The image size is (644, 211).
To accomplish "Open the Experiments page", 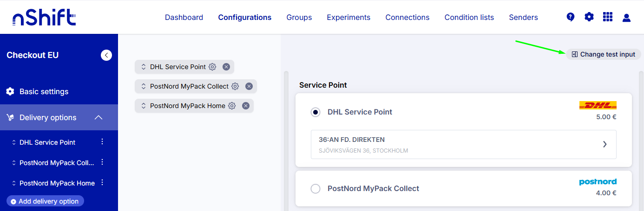I will point(348,17).
